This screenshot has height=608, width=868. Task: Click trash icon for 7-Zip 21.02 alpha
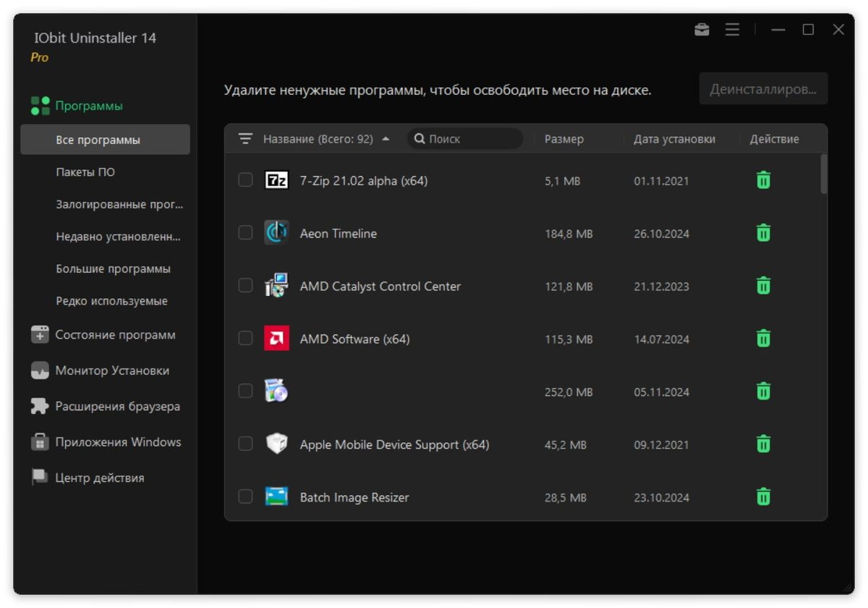pos(763,180)
